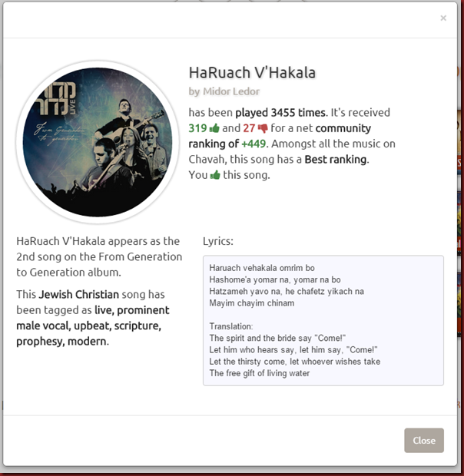Dismiss the dialog with the X icon
The width and height of the screenshot is (464, 476).
coord(443,18)
